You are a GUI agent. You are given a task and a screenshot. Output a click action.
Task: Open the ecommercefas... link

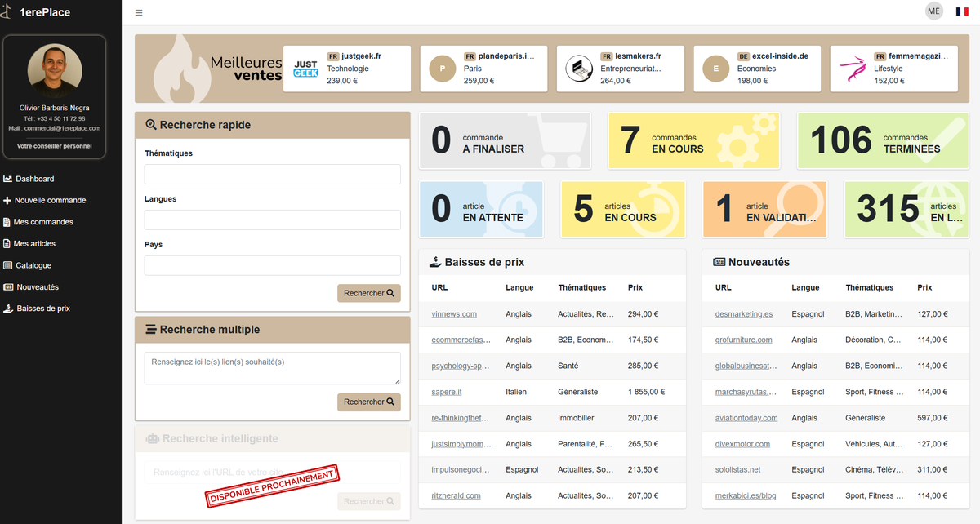[x=461, y=340]
